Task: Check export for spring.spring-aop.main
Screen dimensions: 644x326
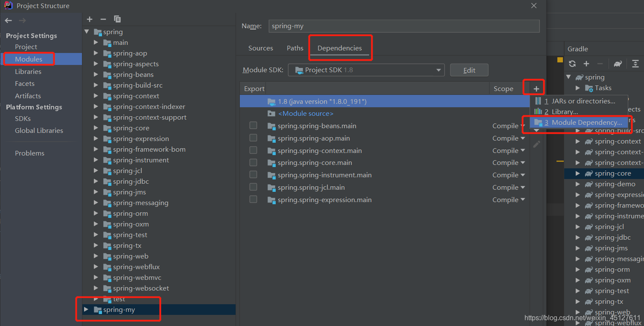Action: pos(253,138)
